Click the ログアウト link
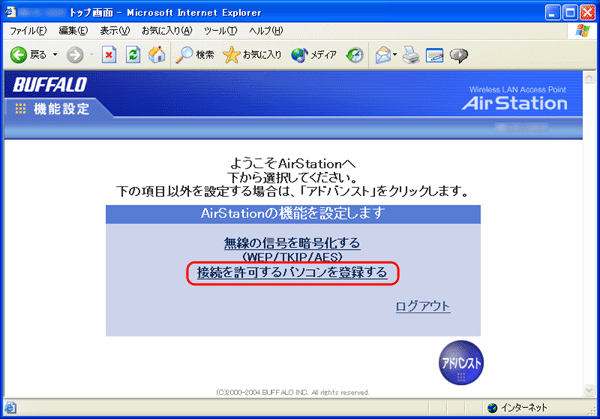Screen dimensions: 600x419 [423, 306]
